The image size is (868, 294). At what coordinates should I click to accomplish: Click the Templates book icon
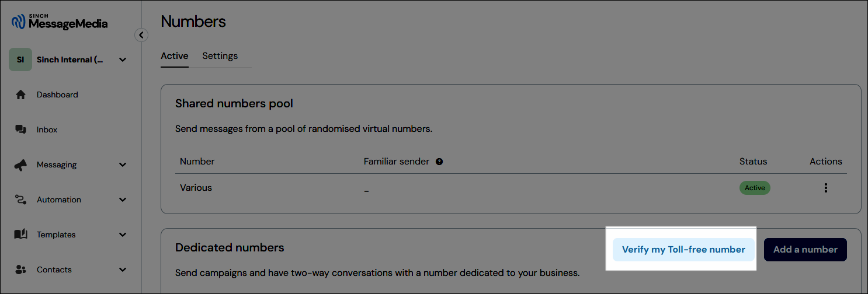(21, 235)
